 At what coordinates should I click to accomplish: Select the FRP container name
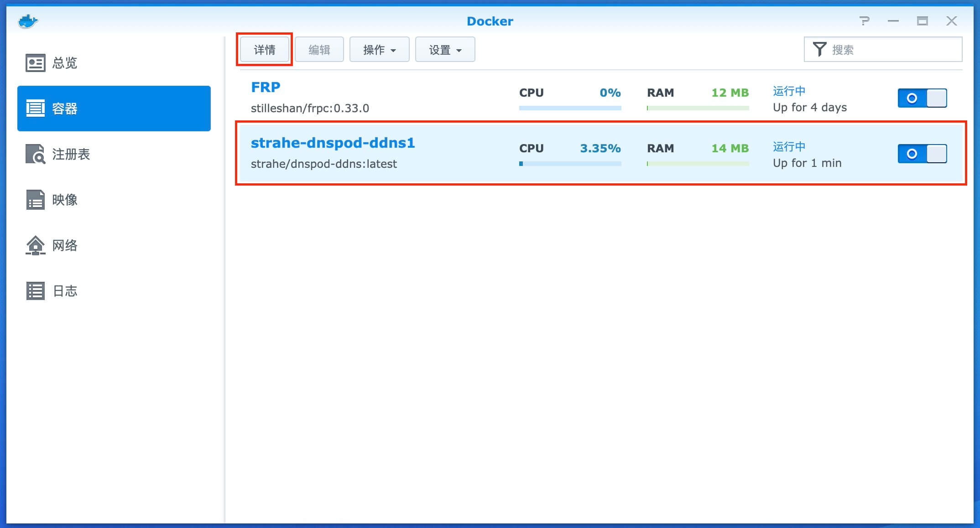click(x=266, y=87)
